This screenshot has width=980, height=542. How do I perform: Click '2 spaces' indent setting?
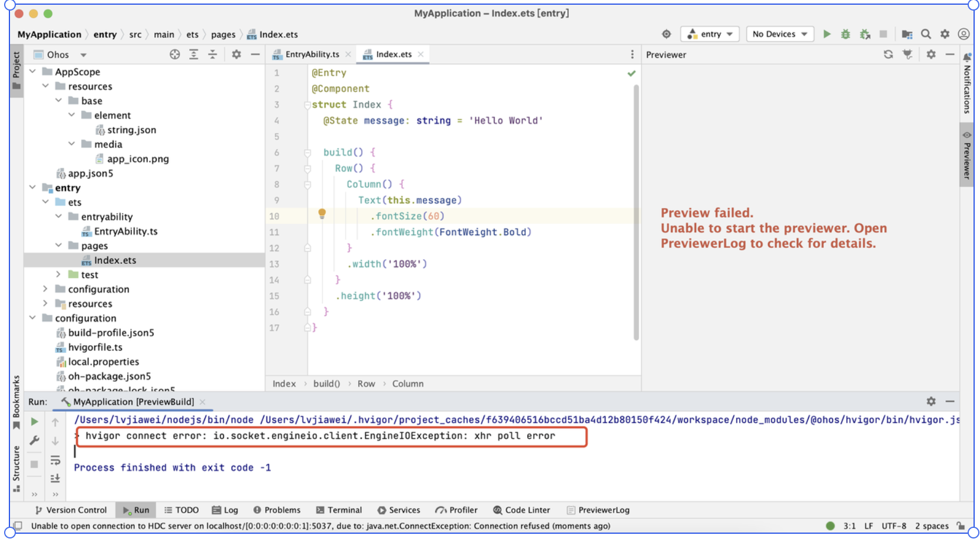pyautogui.click(x=932, y=526)
